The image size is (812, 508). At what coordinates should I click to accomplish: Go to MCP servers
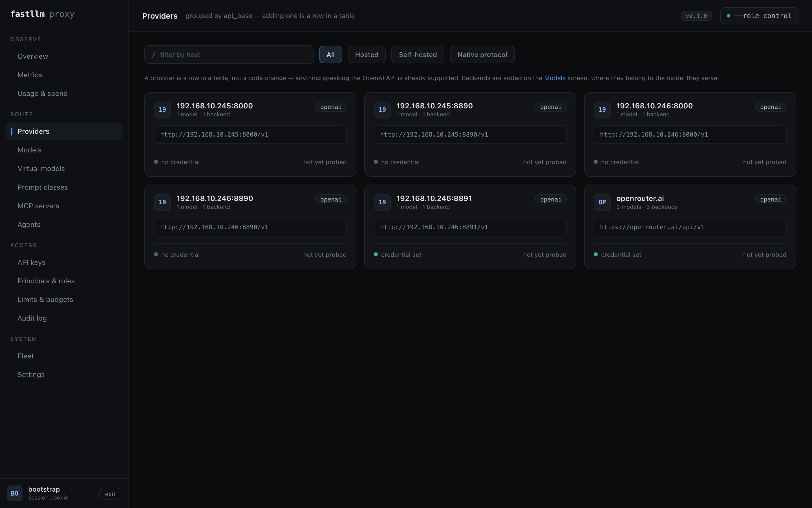[64, 206]
